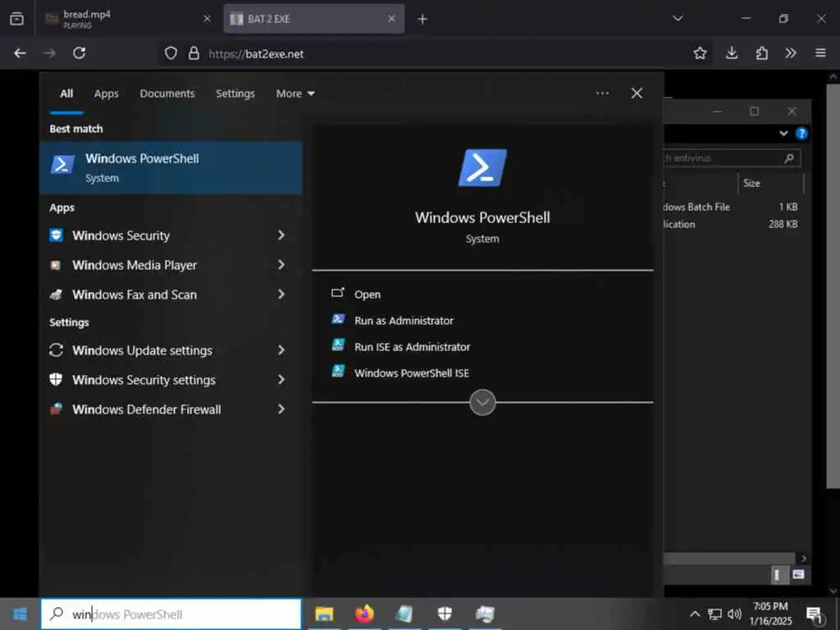This screenshot has height=630, width=840.
Task: Open a new Firefox tab
Action: (422, 20)
